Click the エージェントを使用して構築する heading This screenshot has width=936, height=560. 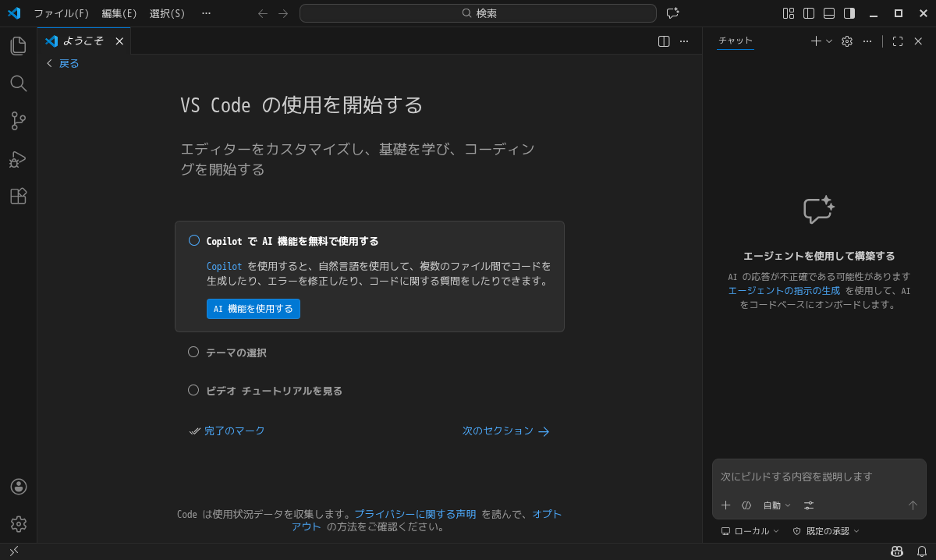point(819,256)
